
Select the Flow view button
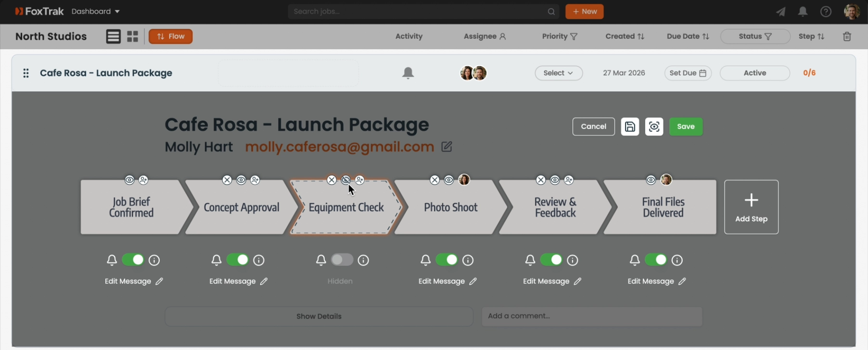[x=170, y=37]
